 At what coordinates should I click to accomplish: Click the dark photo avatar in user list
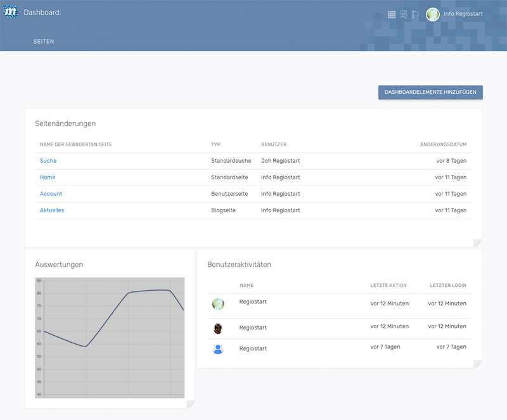[218, 328]
